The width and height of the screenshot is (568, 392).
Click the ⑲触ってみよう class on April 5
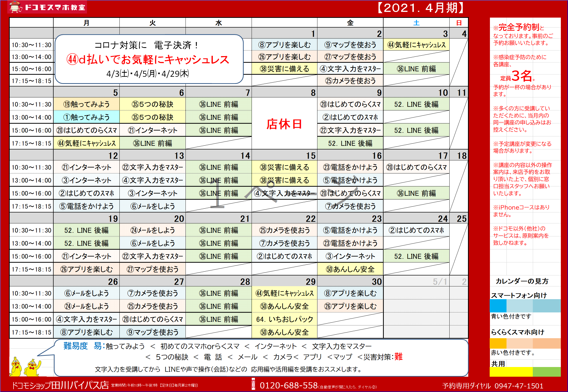[x=86, y=104]
